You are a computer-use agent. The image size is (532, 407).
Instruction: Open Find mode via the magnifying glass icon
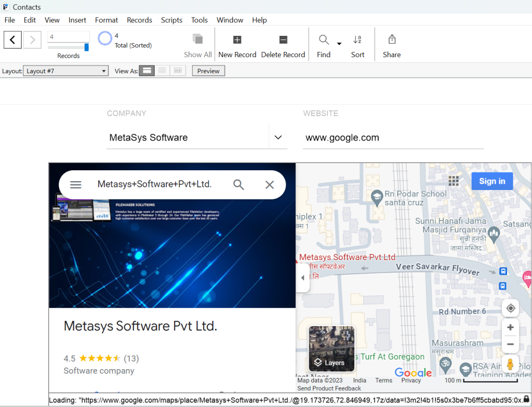coord(323,39)
